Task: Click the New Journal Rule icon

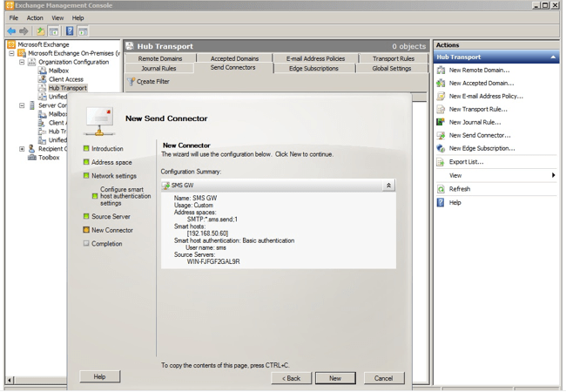Action: [441, 122]
